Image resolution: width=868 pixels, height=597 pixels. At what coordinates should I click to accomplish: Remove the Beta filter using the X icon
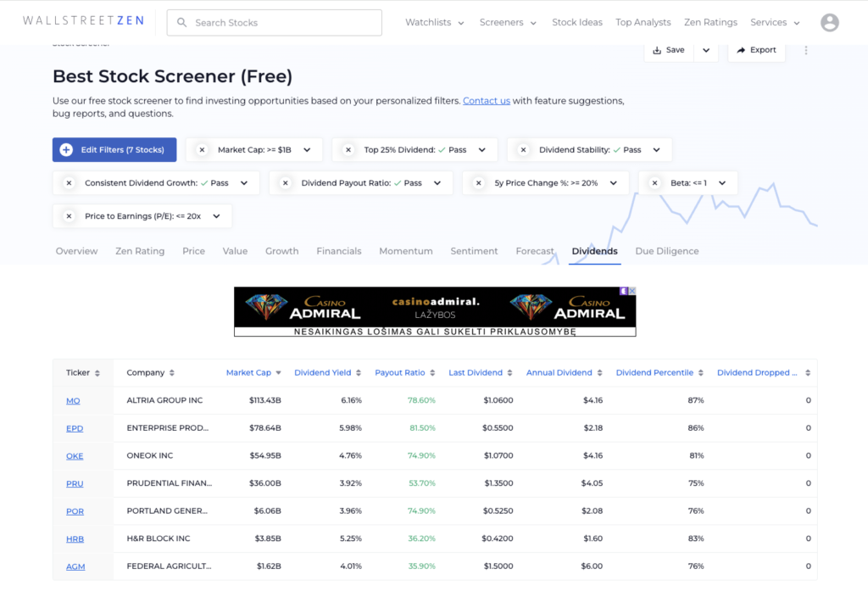coord(654,182)
